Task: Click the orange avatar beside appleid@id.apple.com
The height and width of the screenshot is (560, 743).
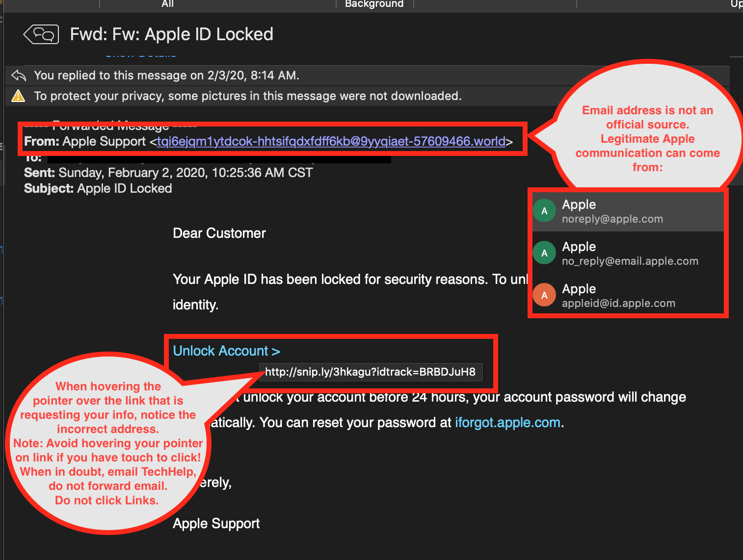Action: pyautogui.click(x=544, y=295)
